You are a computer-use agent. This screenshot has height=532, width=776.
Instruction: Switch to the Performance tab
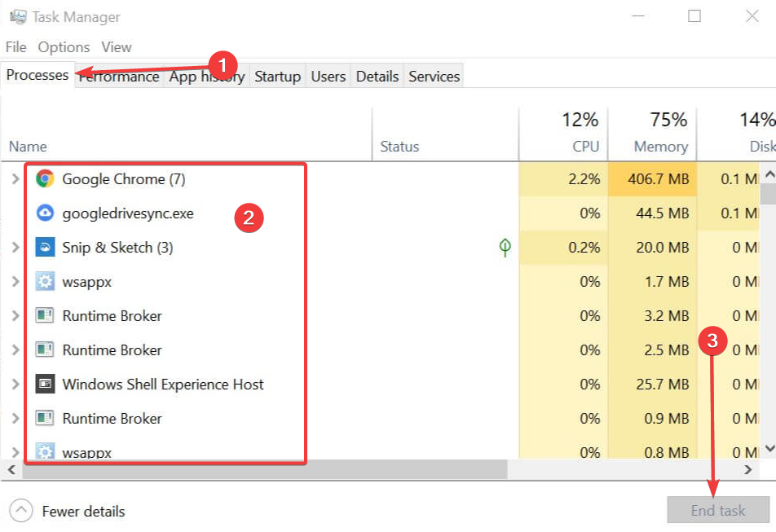(x=119, y=76)
